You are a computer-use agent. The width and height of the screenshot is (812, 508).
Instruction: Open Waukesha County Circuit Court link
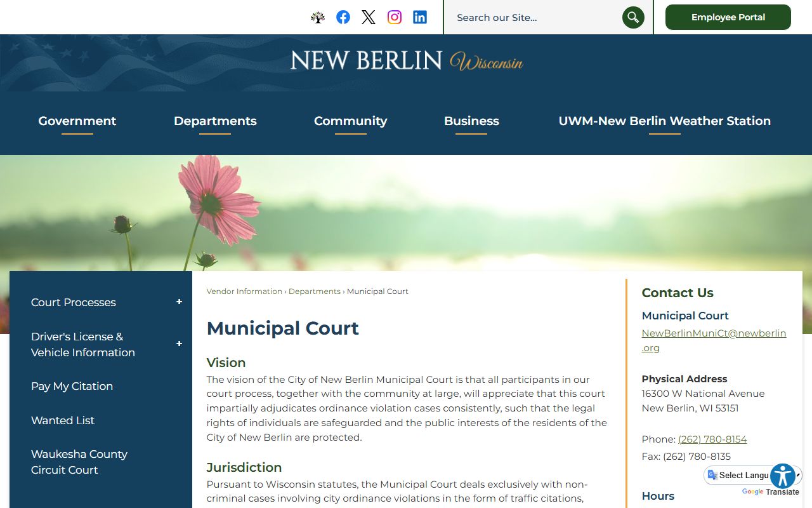tap(79, 462)
